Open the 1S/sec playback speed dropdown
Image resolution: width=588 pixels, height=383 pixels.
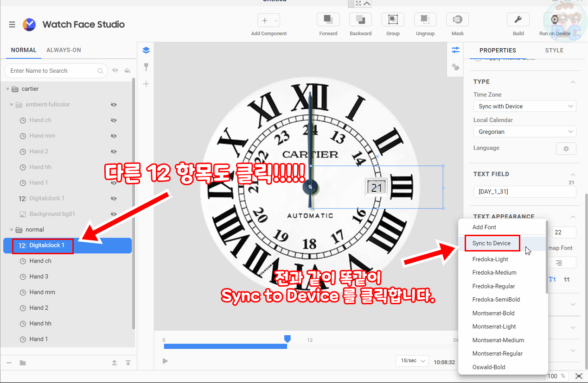[412, 361]
